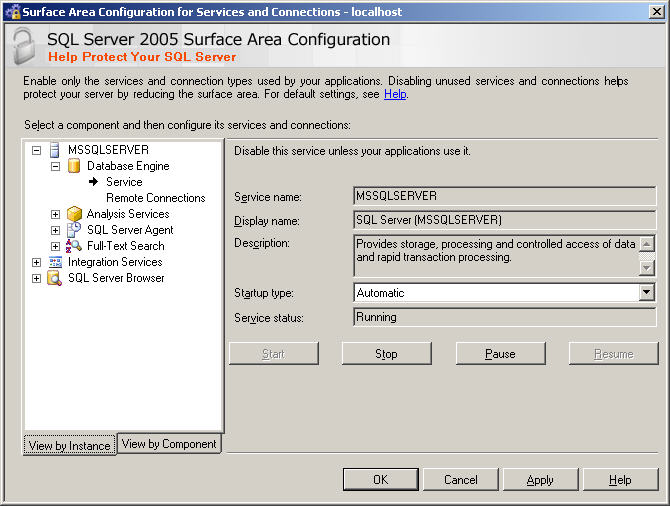Click the Analysis Services cube icon

[73, 214]
